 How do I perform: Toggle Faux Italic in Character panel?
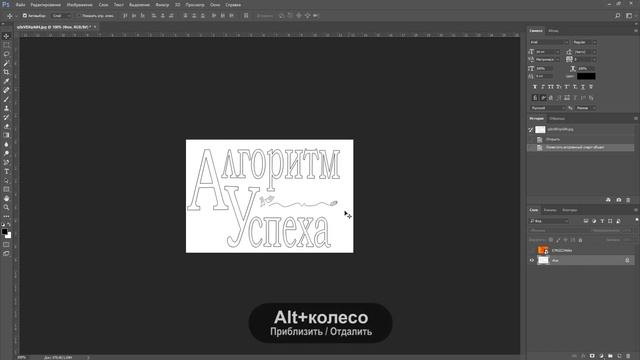[x=543, y=87]
